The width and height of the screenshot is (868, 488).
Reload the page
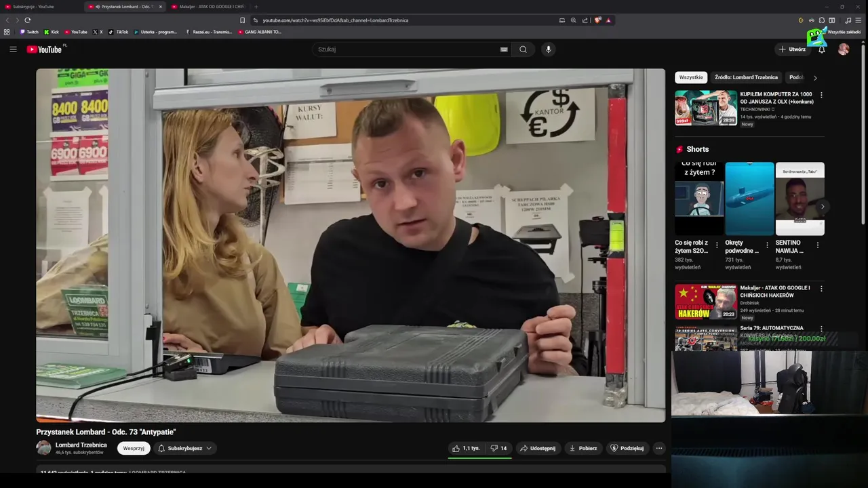(27, 20)
